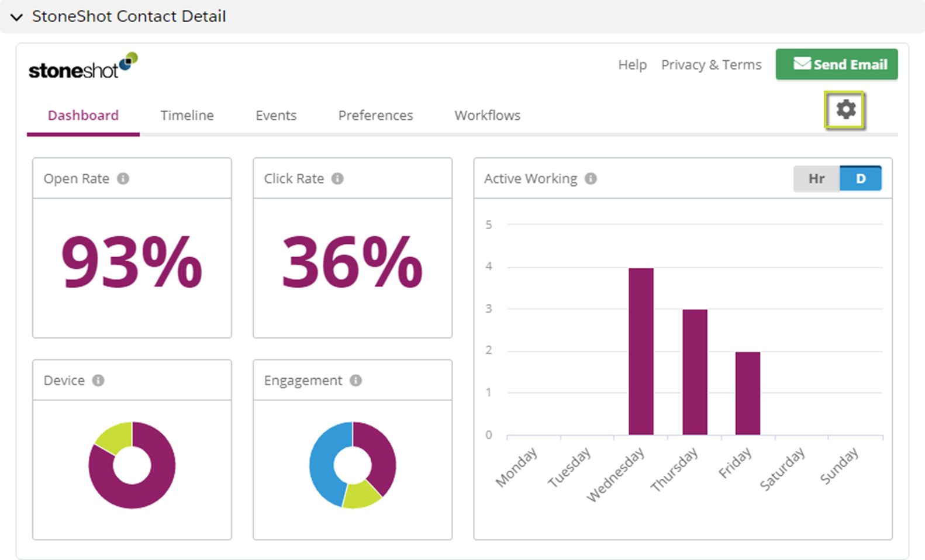Image resolution: width=925 pixels, height=560 pixels.
Task: Toggle Active Working chart to D view
Action: coord(861,178)
